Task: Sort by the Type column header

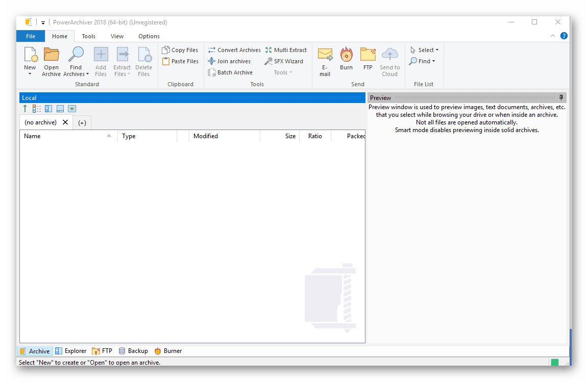Action: tap(148, 136)
